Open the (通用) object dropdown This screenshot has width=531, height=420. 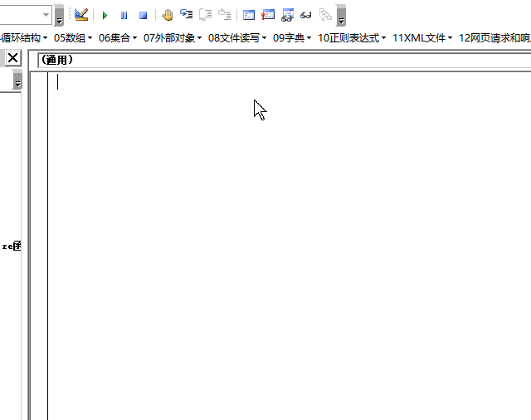pyautogui.click(x=285, y=61)
